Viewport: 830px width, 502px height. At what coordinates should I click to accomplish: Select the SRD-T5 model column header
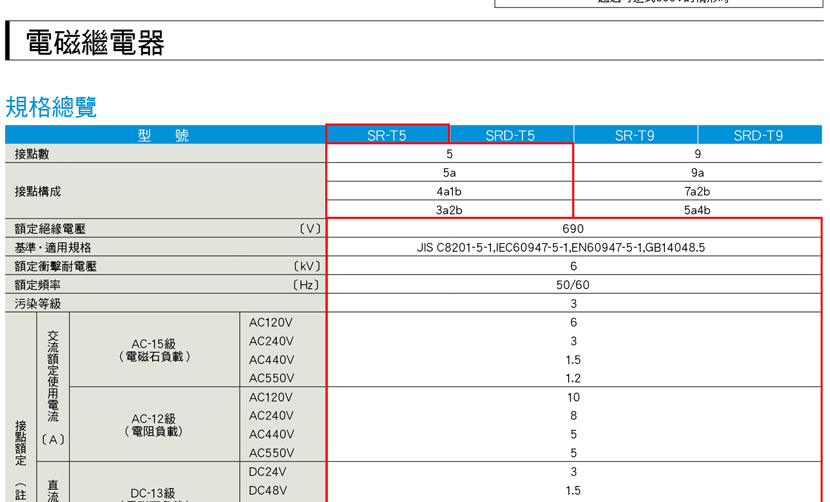click(x=510, y=136)
